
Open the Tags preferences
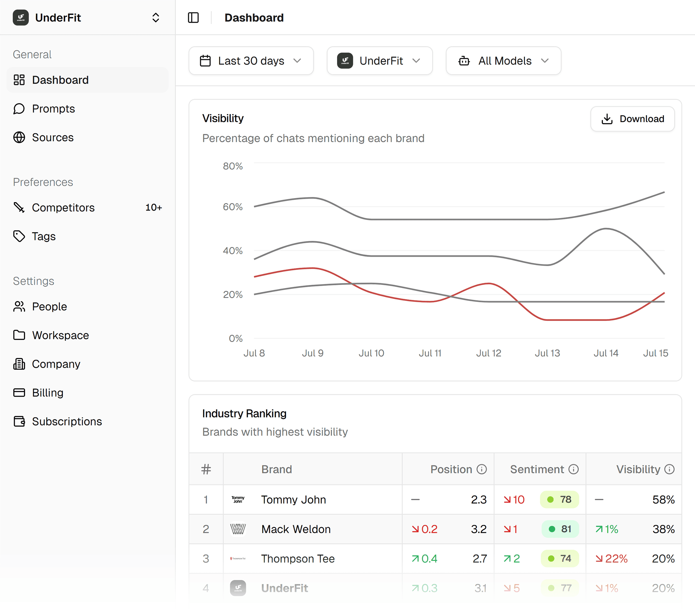[x=44, y=236]
